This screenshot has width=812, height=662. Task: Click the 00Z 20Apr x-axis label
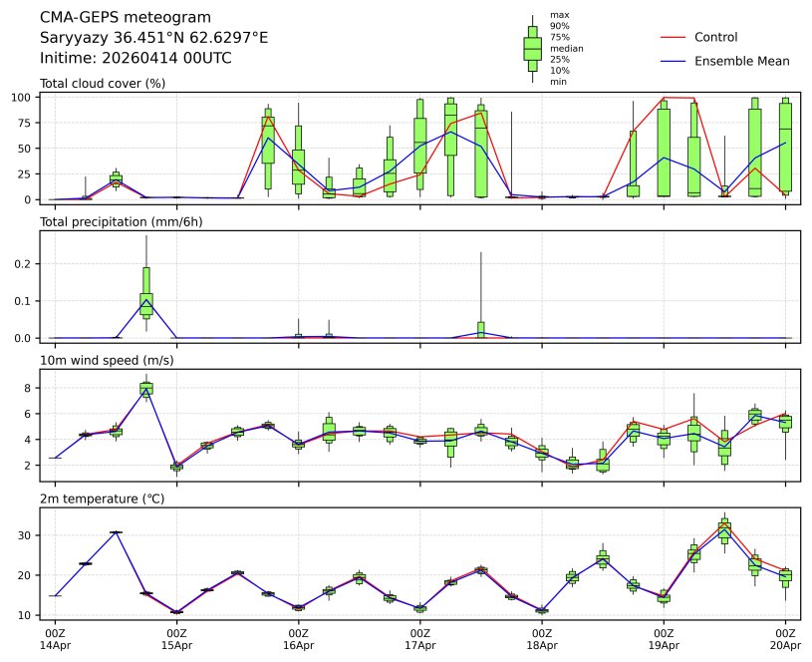click(x=785, y=639)
